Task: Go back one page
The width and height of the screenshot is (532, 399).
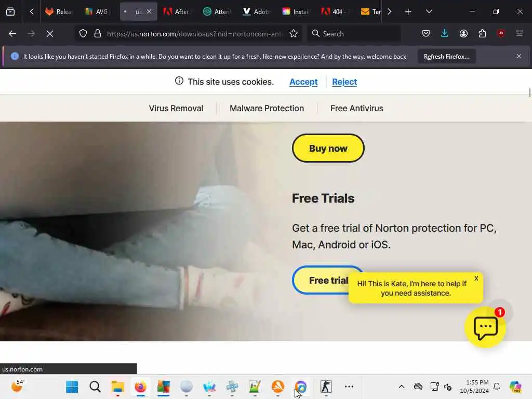Action: point(12,34)
